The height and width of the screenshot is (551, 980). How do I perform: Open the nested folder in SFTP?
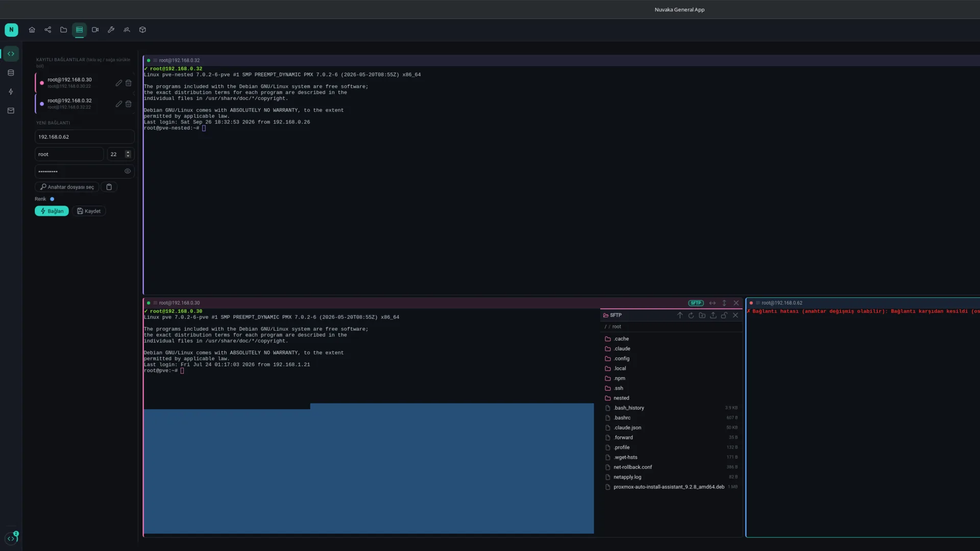[671, 398]
